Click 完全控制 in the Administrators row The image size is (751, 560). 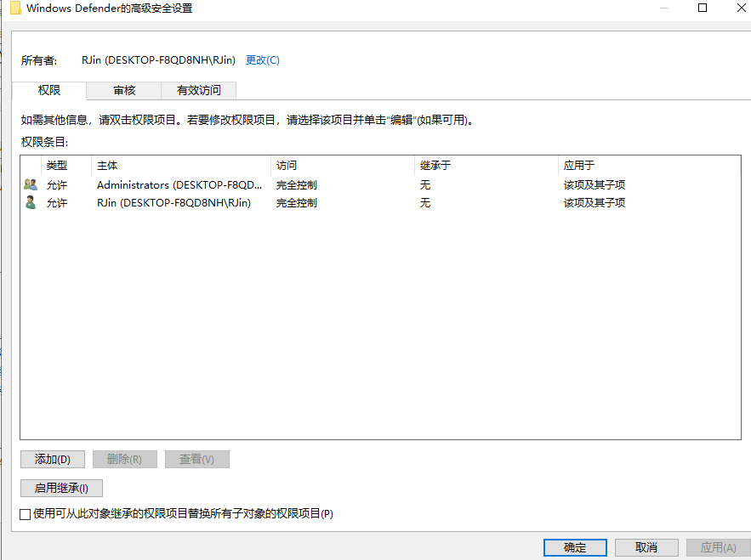click(297, 184)
